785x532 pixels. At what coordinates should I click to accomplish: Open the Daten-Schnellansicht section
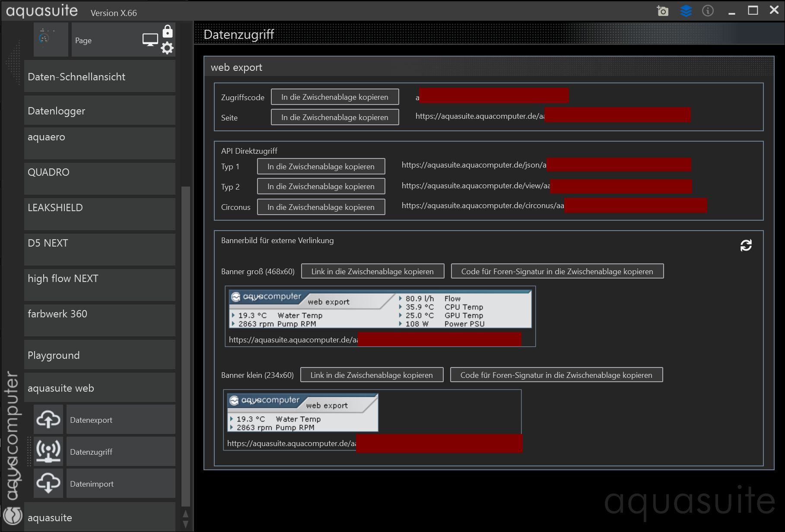(x=100, y=76)
